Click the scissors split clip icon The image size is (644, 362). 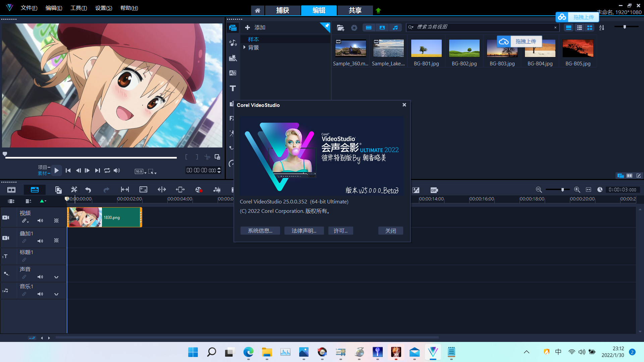click(x=207, y=157)
